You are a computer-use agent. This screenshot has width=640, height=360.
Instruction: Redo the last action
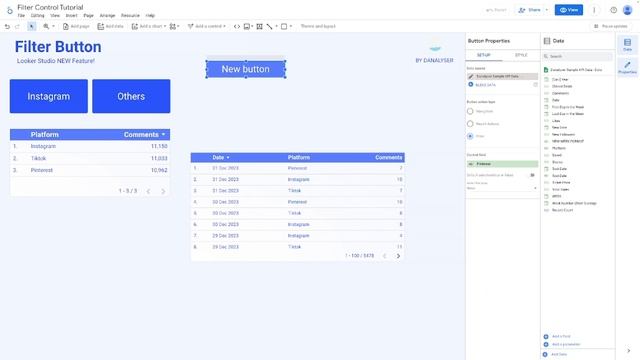[17, 26]
